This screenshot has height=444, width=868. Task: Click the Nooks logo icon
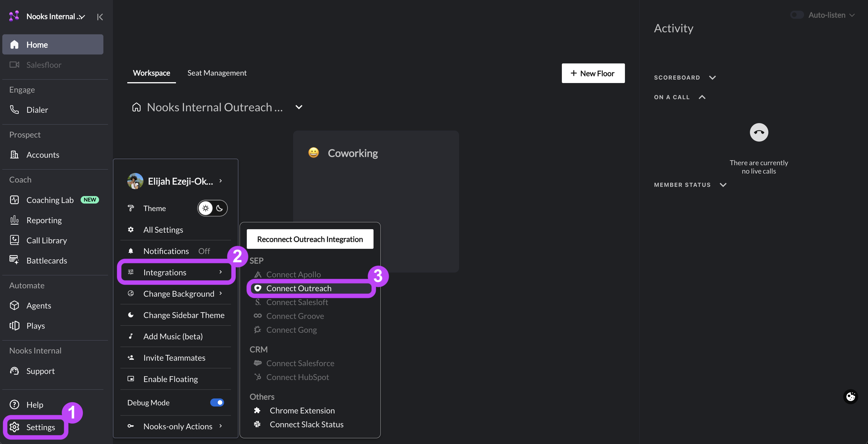[x=14, y=16]
